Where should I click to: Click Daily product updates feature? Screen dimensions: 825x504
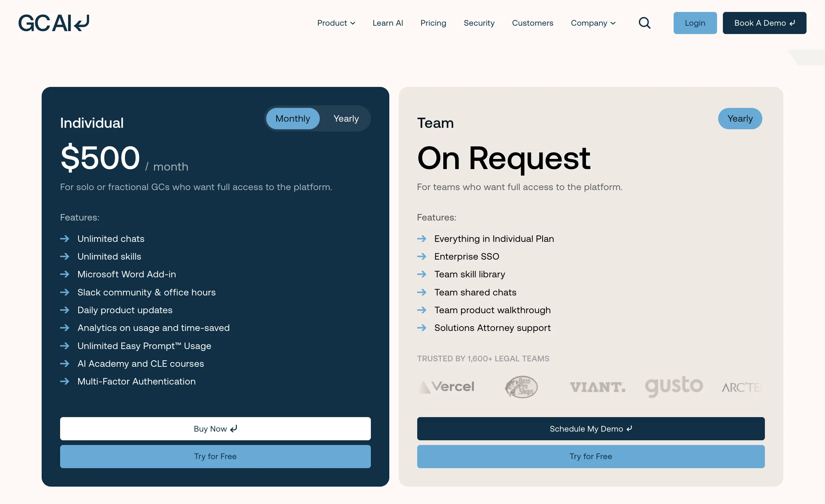click(x=125, y=310)
